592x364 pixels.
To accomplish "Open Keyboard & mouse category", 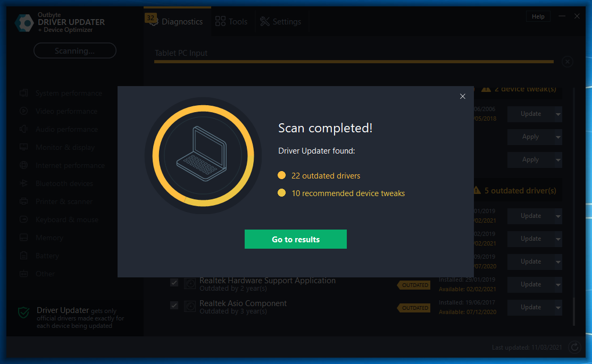I will pyautogui.click(x=67, y=219).
